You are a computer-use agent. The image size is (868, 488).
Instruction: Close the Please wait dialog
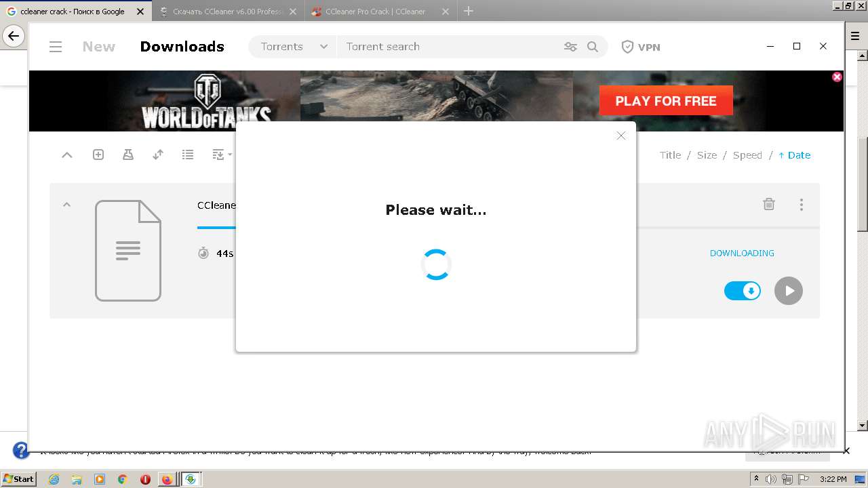click(620, 136)
